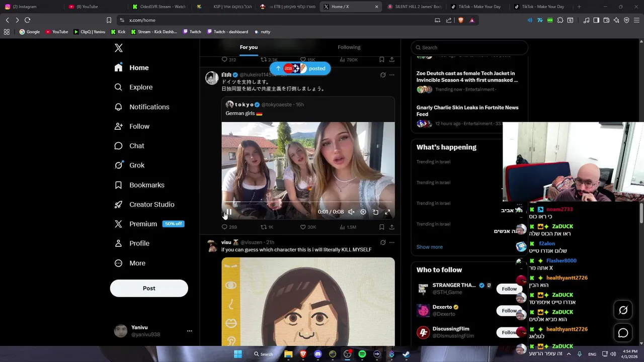Expand Show more trending topics
This screenshot has height=362, width=644.
click(430, 247)
